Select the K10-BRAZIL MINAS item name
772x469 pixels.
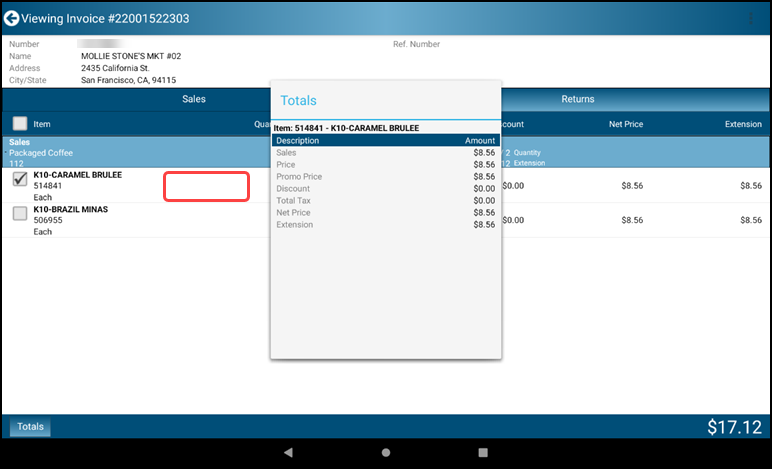[x=70, y=209]
